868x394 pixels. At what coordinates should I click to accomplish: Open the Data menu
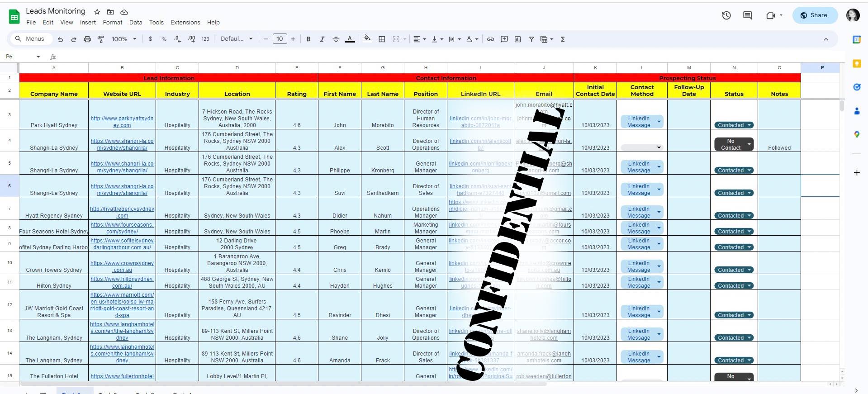coord(136,23)
